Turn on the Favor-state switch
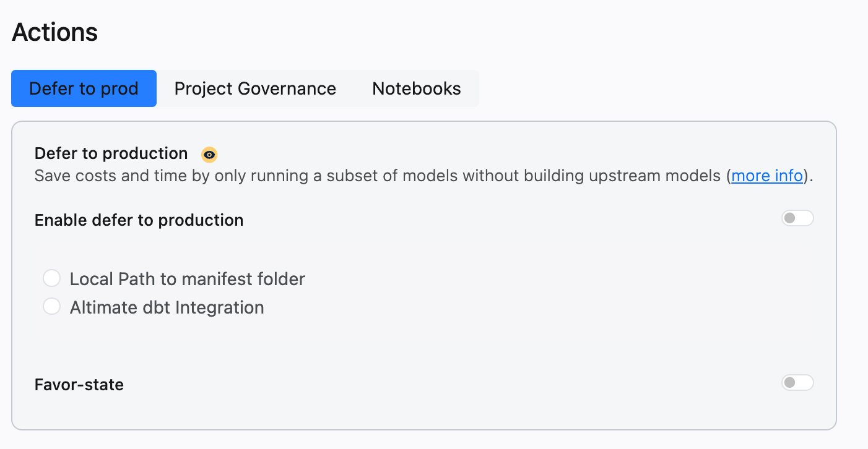 (x=797, y=383)
